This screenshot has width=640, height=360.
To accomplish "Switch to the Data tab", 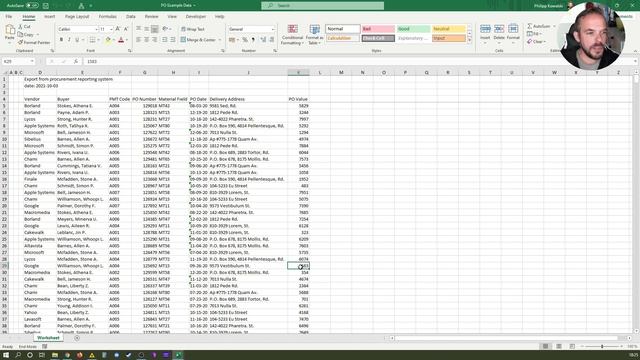I will tap(131, 16).
